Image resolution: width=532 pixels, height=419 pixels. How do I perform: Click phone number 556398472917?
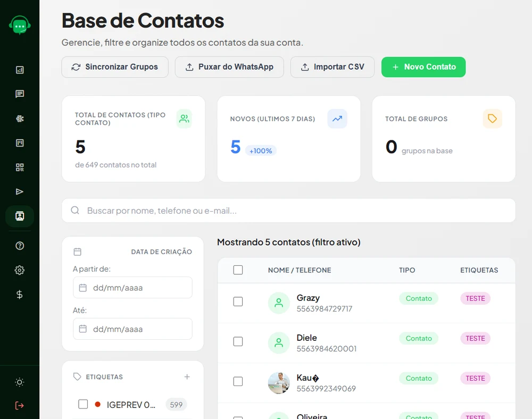[x=325, y=309]
